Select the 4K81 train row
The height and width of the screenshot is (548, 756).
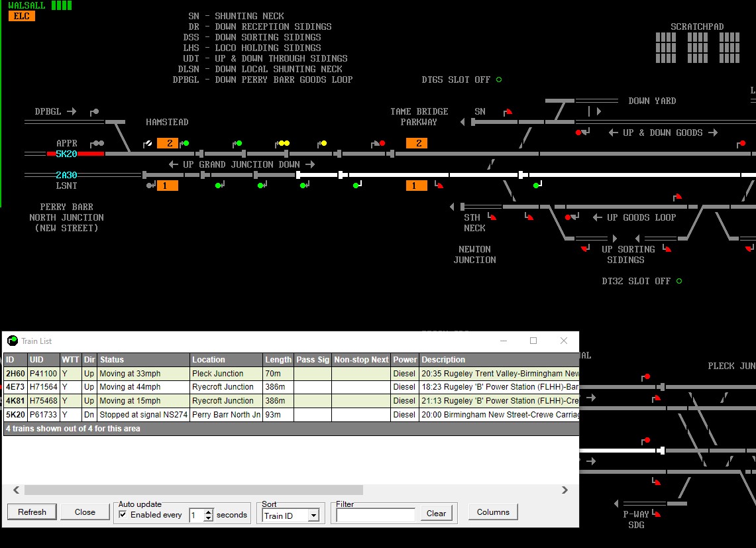[292, 401]
